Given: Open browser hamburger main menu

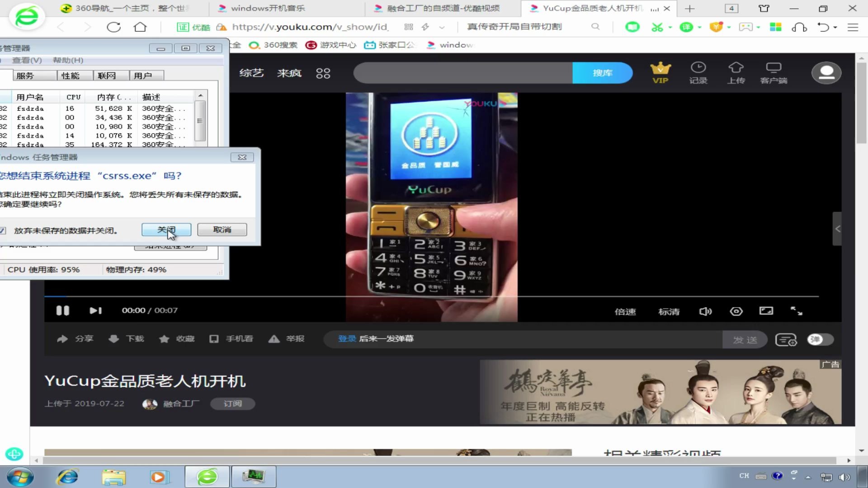Looking at the screenshot, I should pyautogui.click(x=853, y=27).
